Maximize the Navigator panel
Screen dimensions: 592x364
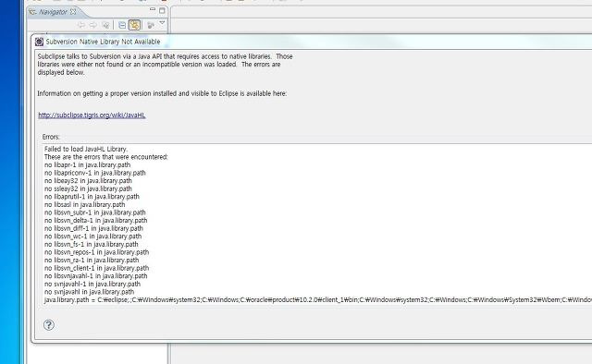162,10
